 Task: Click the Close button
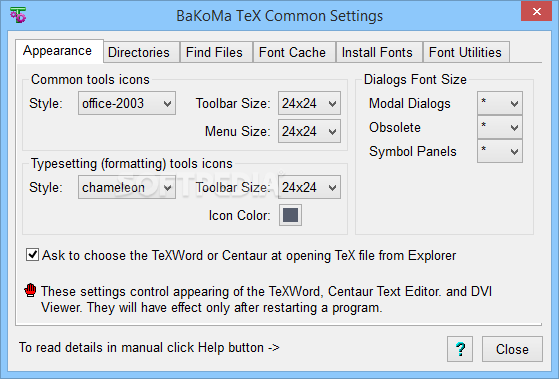pos(512,349)
